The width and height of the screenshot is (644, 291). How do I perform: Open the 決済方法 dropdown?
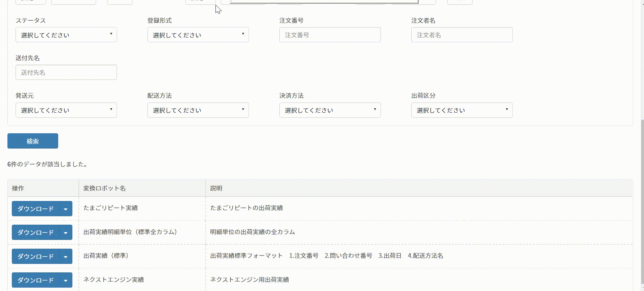coord(330,110)
